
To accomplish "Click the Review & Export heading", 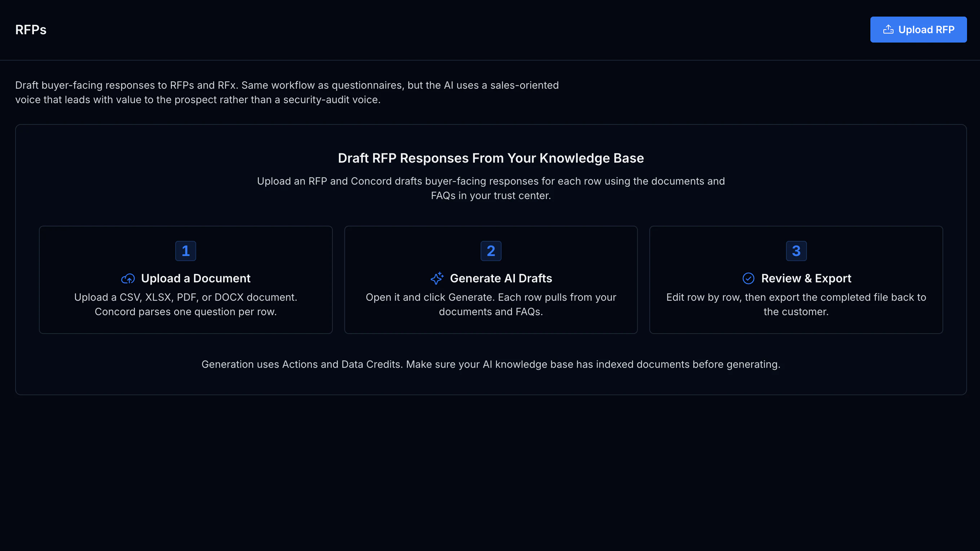I will [x=806, y=278].
